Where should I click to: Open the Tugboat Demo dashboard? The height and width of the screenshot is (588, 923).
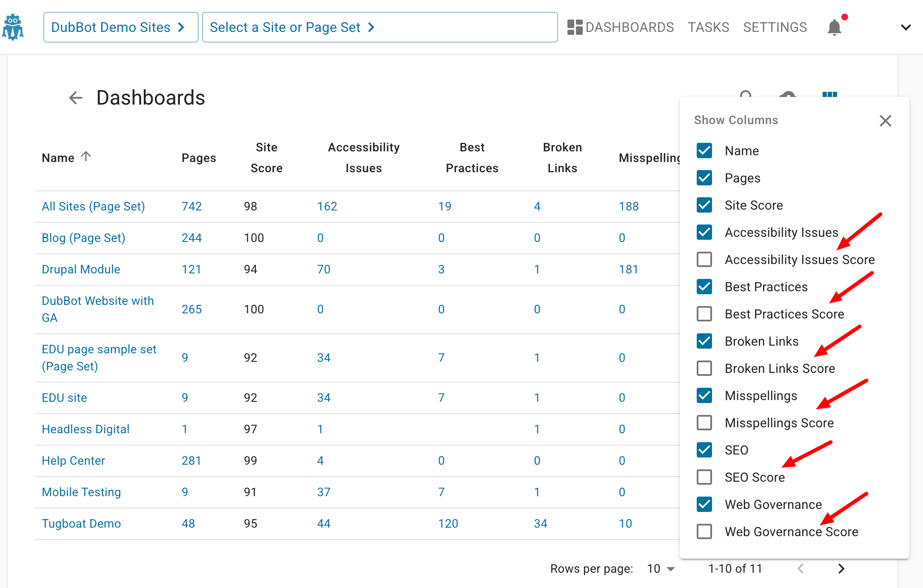click(81, 523)
